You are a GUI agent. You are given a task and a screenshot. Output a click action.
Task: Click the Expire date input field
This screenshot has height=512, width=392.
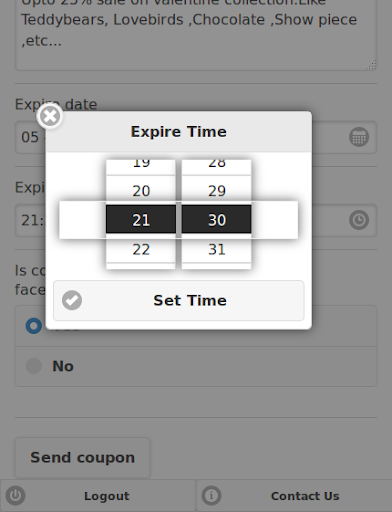196,137
